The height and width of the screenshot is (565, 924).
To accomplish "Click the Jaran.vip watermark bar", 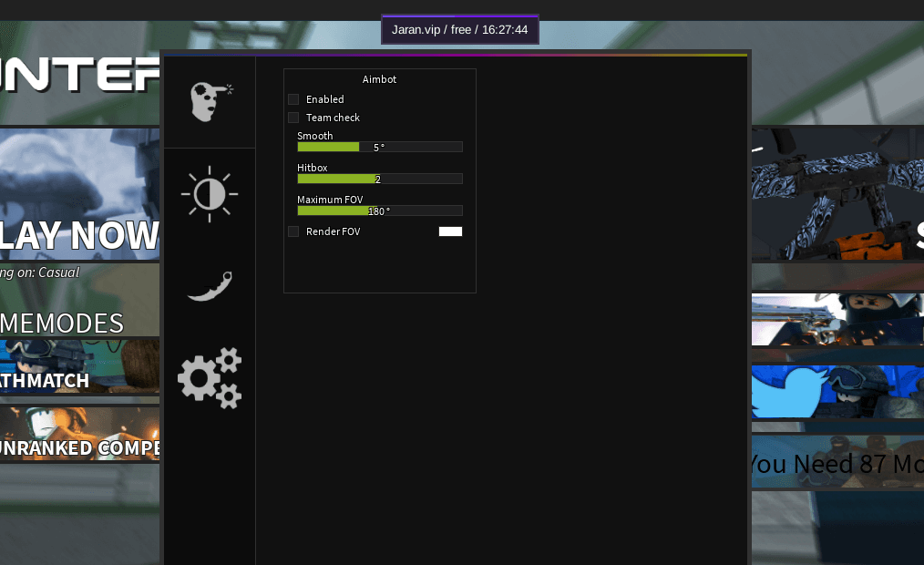I will (x=459, y=29).
